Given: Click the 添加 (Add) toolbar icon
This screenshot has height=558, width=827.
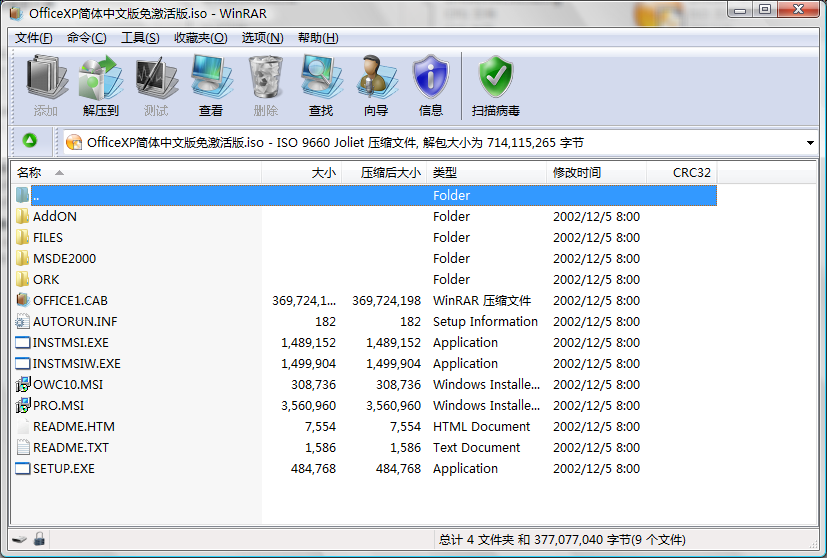Looking at the screenshot, I should 46,78.
